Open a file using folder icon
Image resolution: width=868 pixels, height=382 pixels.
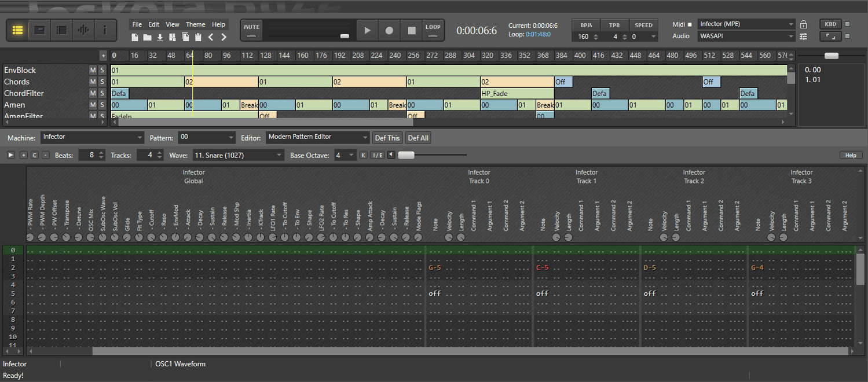point(147,37)
